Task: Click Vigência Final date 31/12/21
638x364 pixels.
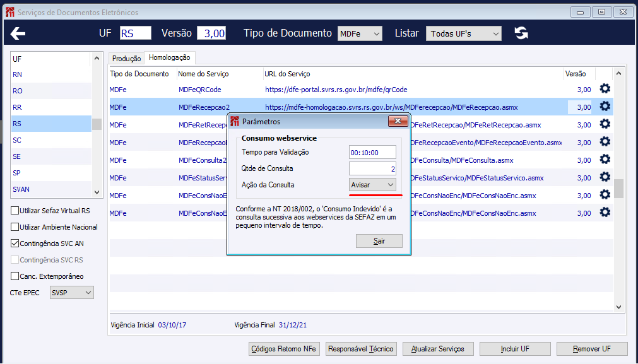Action: point(293,325)
